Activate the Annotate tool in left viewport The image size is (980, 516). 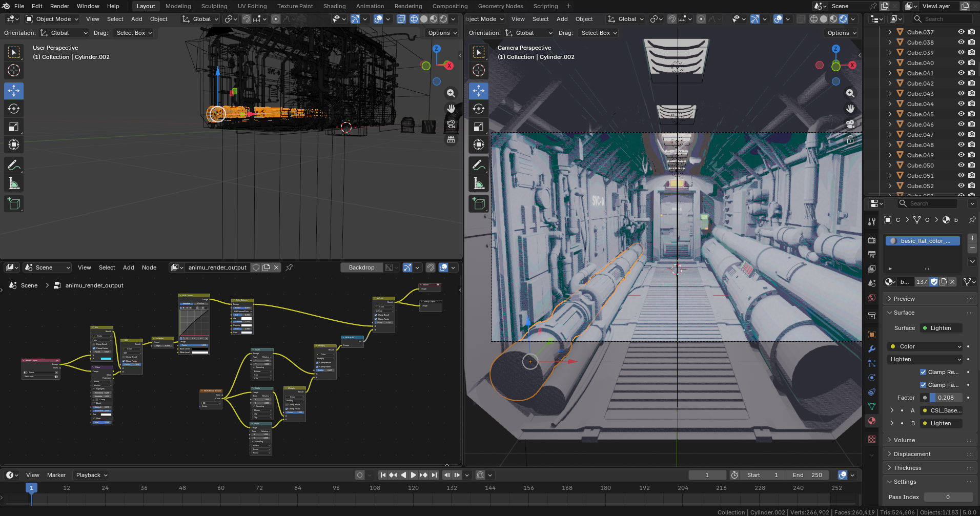(14, 165)
